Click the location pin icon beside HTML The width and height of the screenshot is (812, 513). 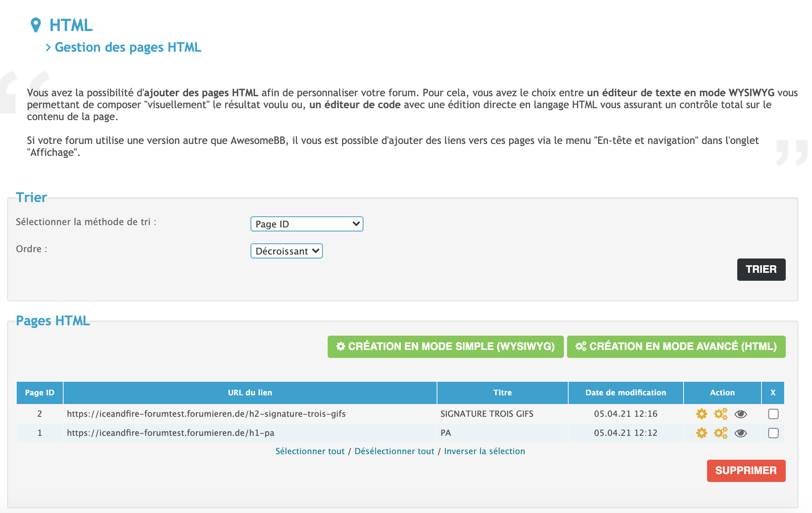(36, 25)
